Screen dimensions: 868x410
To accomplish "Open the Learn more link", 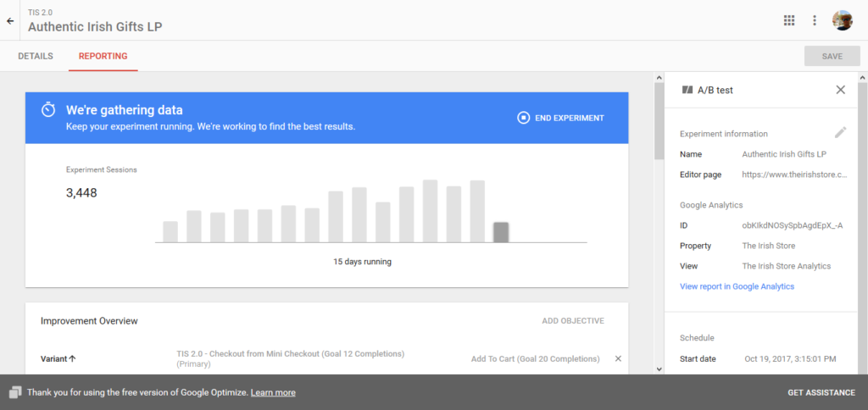I will coord(273,392).
